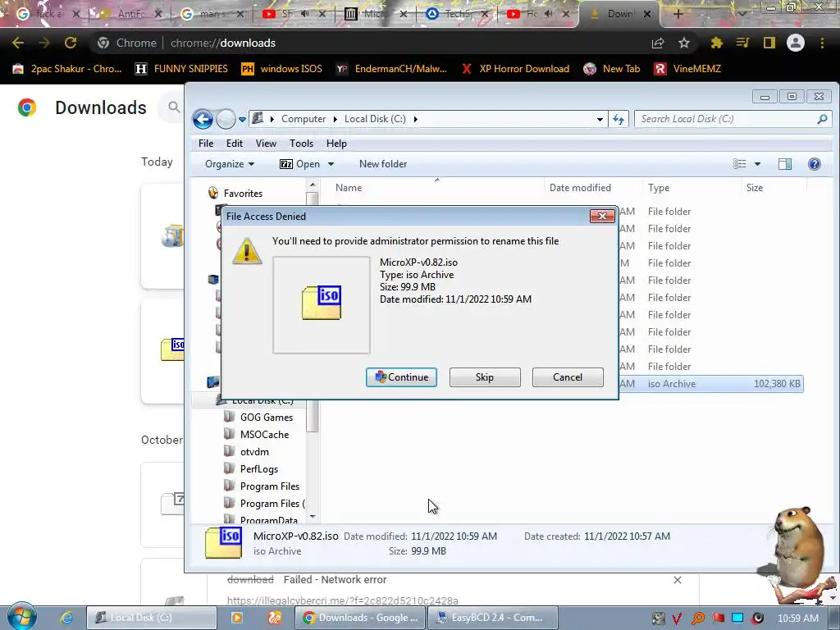Open 2pac Shakur bookmark

(x=67, y=69)
